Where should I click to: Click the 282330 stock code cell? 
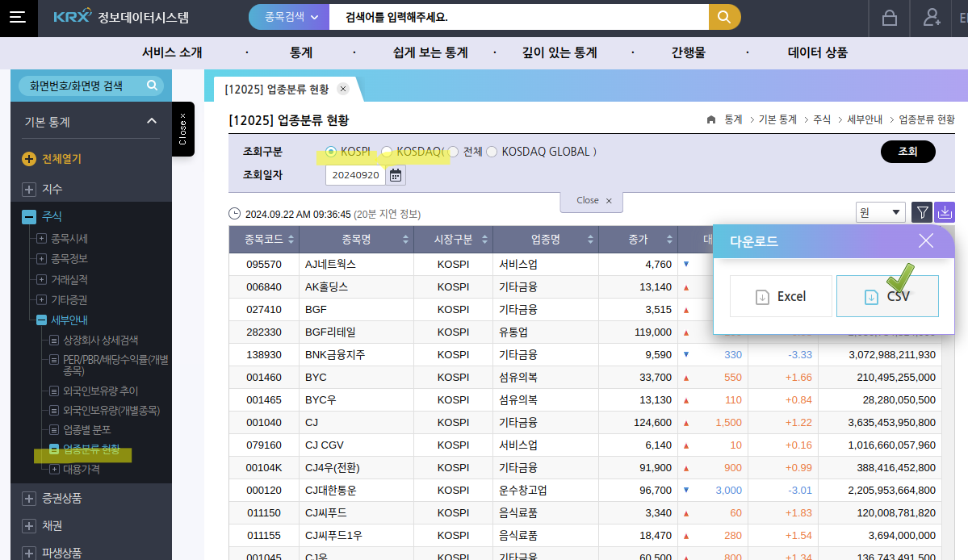click(x=264, y=332)
